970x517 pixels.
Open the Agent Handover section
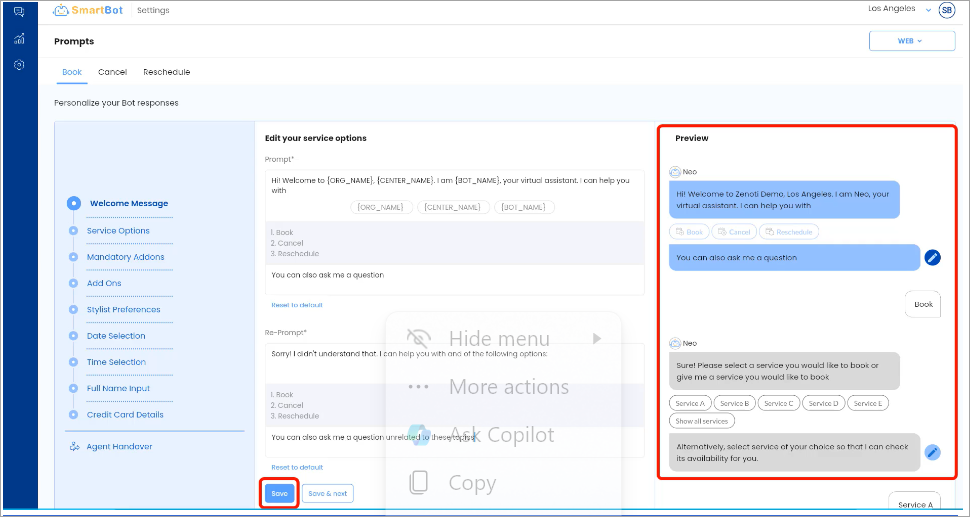point(119,446)
